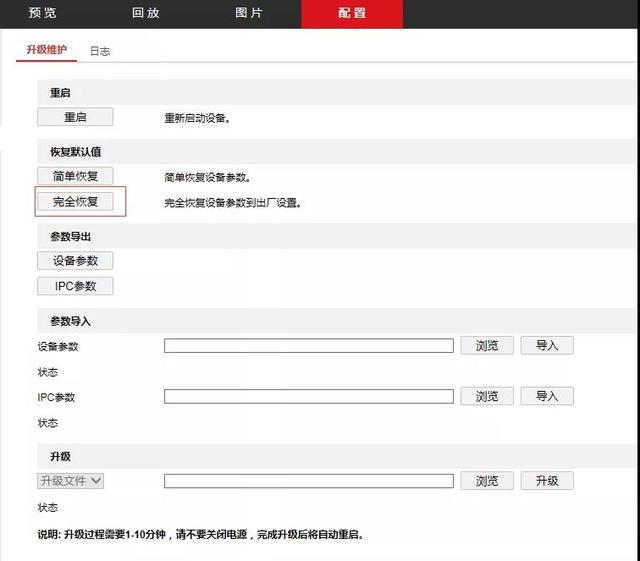Click the text 简单恢复设备参数。
Image resolution: width=640 pixels, height=561 pixels.
207,178
